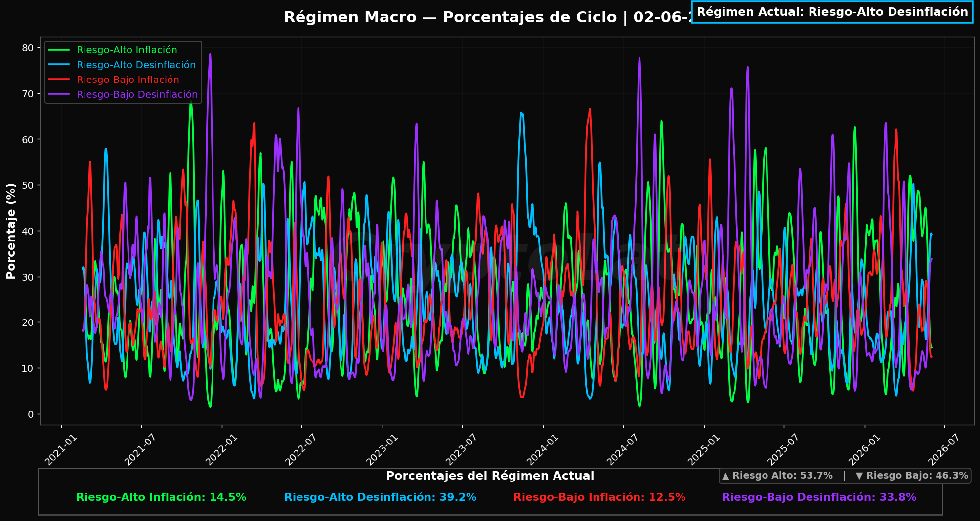Select the legend label 'Riesgo-Bajo Inflación'
980x521 pixels.
coord(128,80)
